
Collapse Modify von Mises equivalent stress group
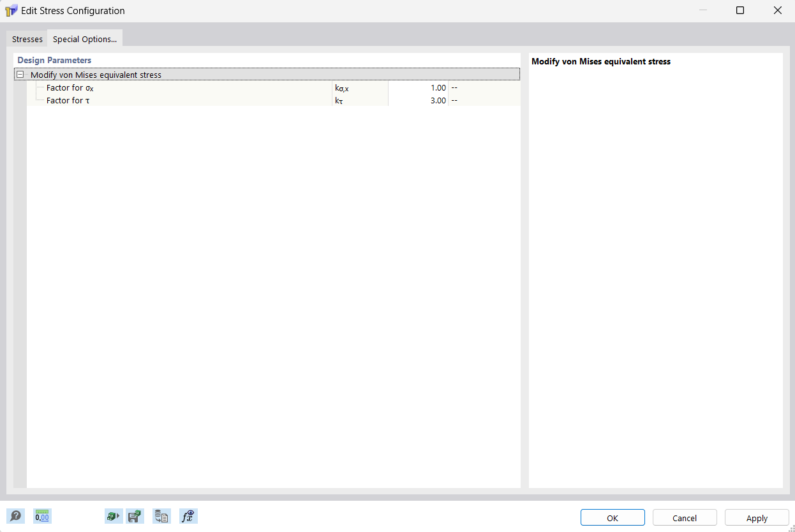click(x=20, y=75)
